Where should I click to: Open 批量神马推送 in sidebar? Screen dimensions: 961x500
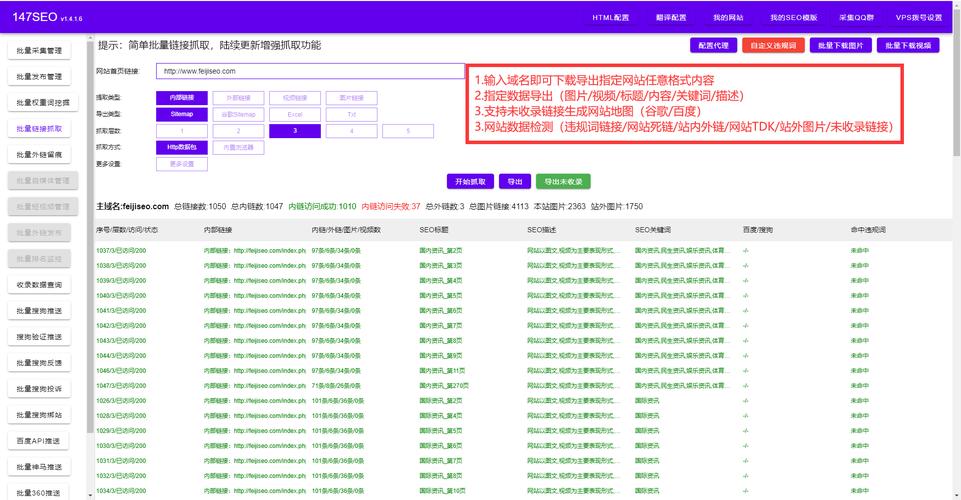pos(39,467)
